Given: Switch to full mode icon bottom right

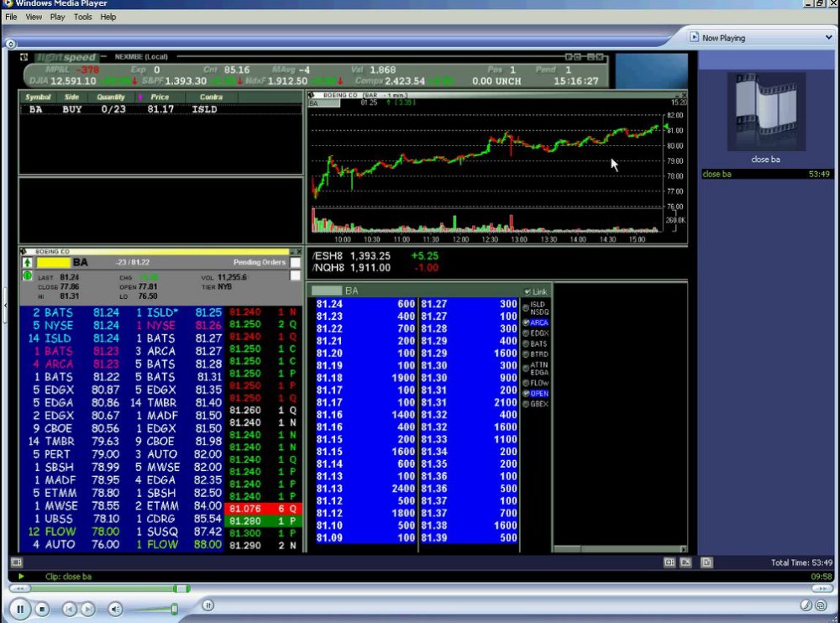Looking at the screenshot, I should [806, 605].
